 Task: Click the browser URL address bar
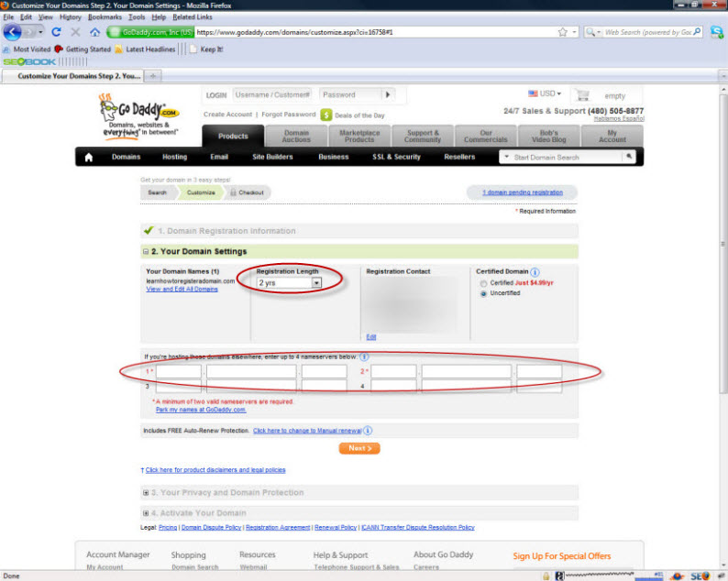pyautogui.click(x=376, y=32)
